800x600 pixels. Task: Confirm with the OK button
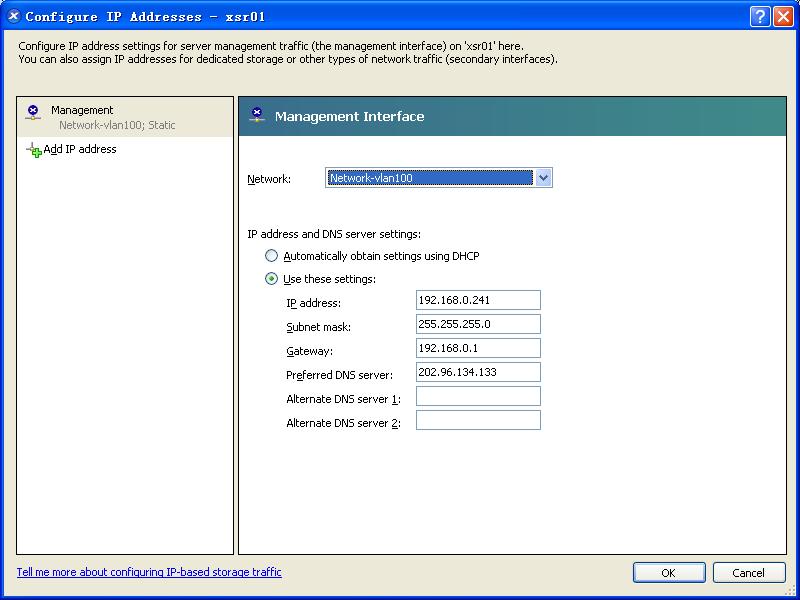(669, 572)
